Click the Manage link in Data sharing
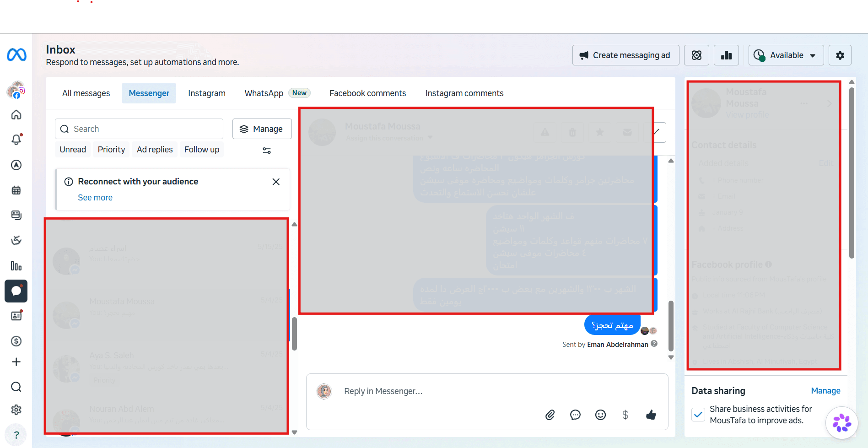The height and width of the screenshot is (448, 868). pyautogui.click(x=825, y=391)
